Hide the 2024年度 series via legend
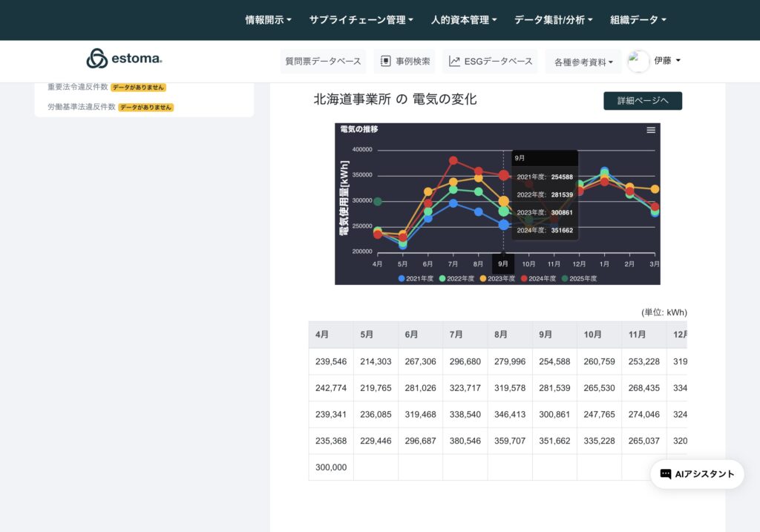Image resolution: width=760 pixels, height=532 pixels. click(x=538, y=279)
